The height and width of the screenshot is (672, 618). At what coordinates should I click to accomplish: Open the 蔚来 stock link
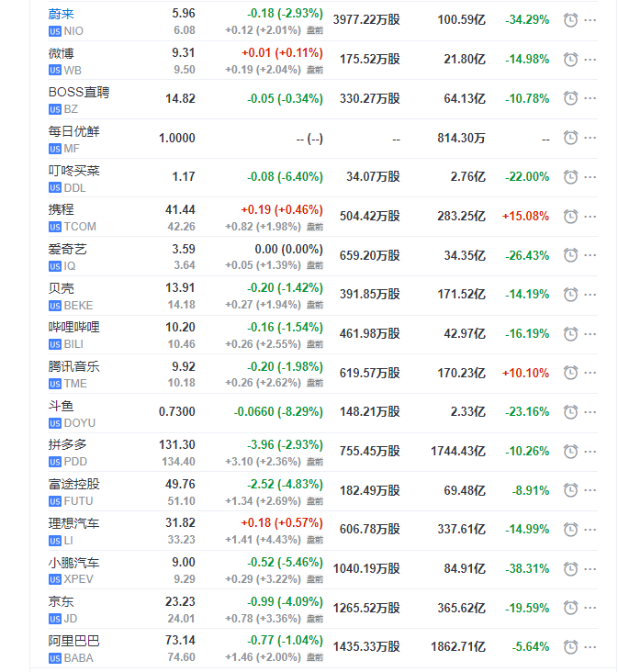tap(61, 14)
